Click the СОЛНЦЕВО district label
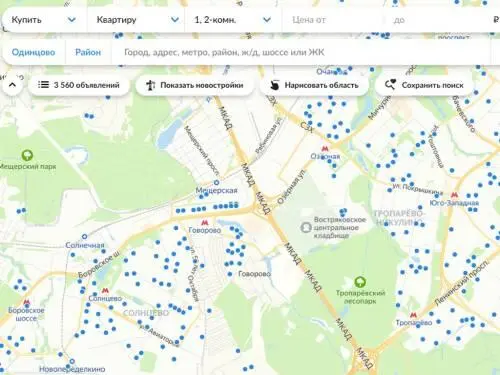The image size is (500, 375). pos(146,313)
